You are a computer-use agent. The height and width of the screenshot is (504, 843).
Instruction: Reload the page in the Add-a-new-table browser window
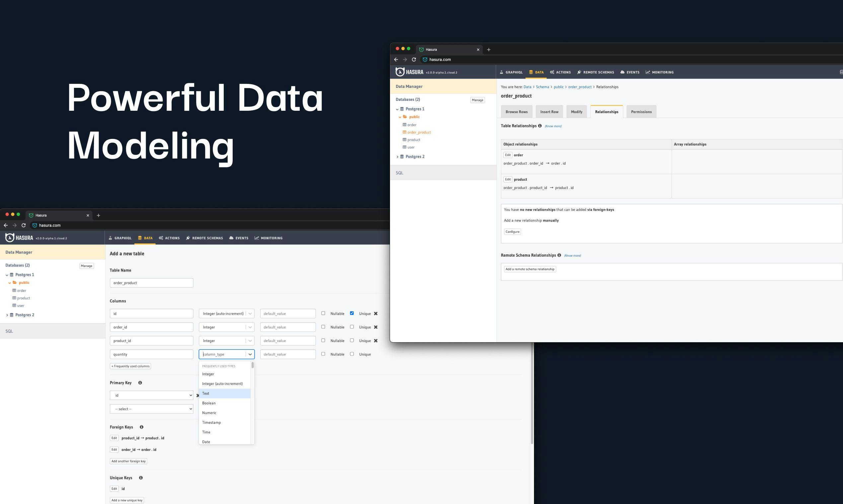tap(24, 225)
